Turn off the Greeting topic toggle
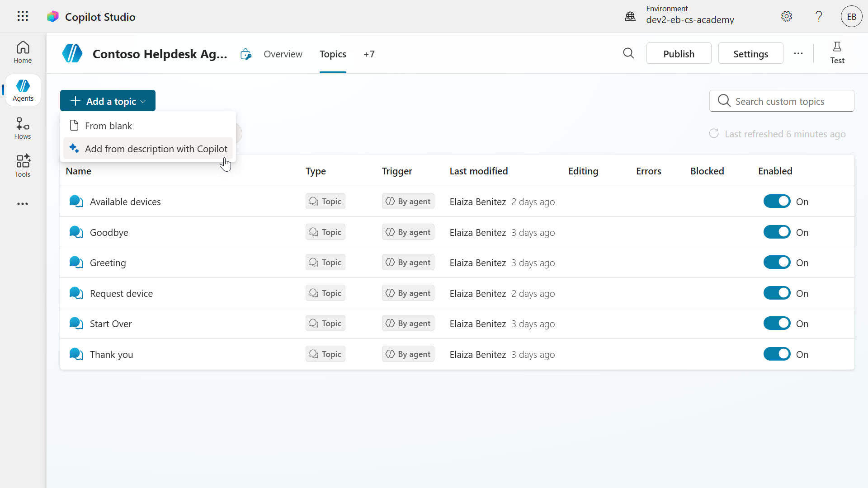Image resolution: width=868 pixels, height=488 pixels. [x=777, y=263]
